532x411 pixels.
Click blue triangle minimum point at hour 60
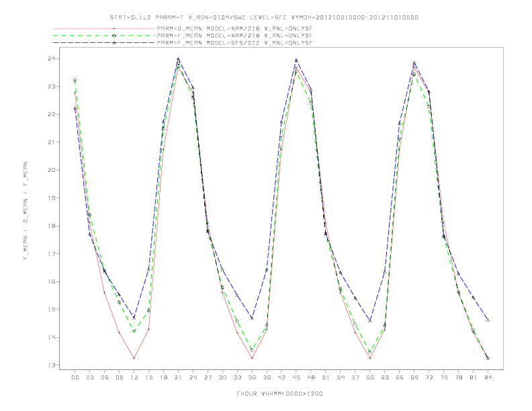pos(370,321)
